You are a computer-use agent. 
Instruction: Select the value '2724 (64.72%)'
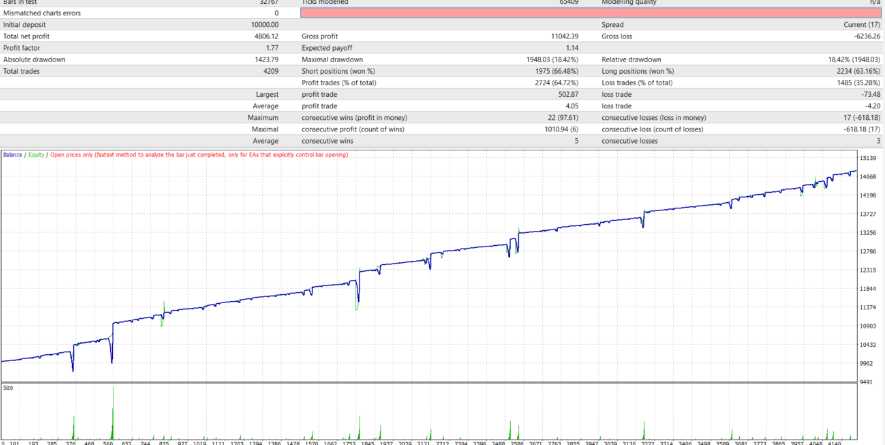pos(557,82)
